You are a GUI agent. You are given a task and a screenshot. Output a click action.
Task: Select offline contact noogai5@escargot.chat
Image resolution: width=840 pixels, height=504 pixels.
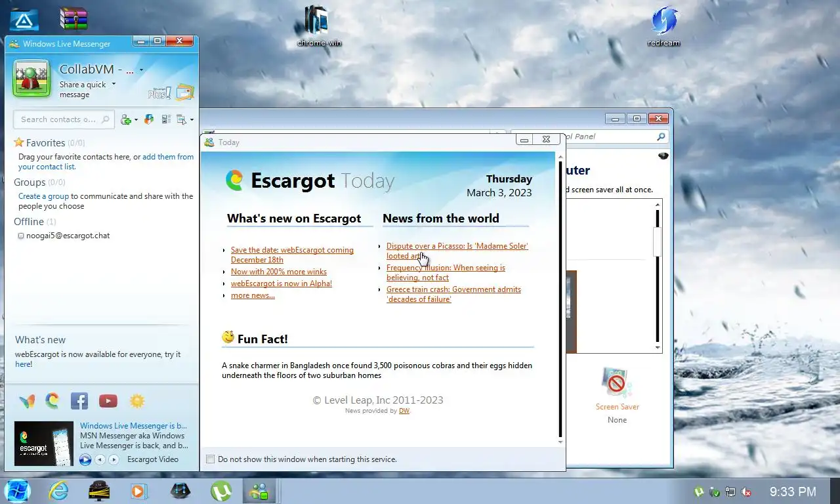(68, 236)
